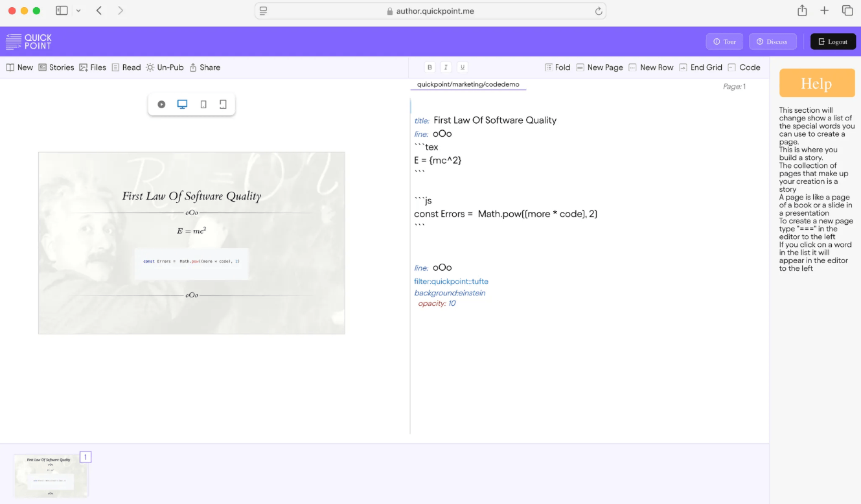This screenshot has height=504, width=861.
Task: Insert a New Row
Action: [x=651, y=67]
